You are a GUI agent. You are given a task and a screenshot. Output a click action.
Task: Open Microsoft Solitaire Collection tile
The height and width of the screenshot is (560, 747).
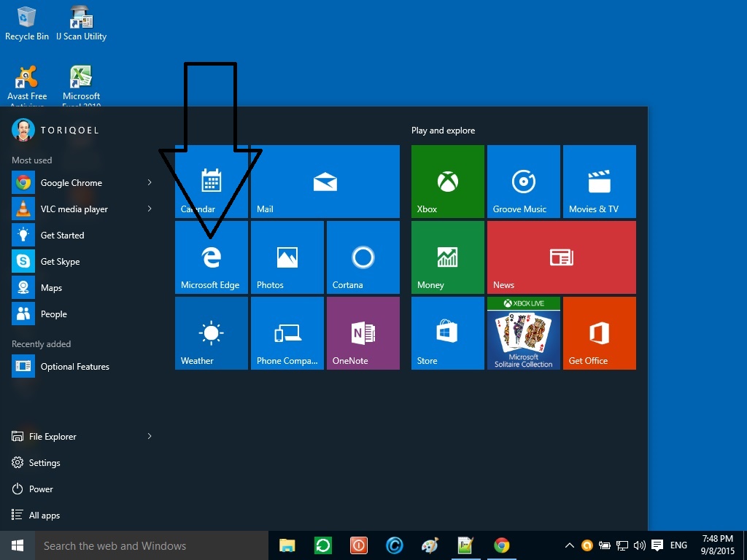(524, 333)
